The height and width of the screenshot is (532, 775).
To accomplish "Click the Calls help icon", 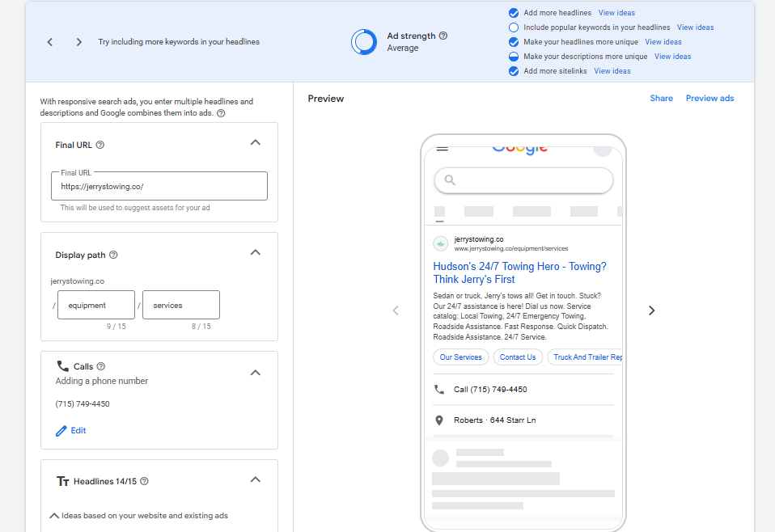I will pyautogui.click(x=101, y=366).
